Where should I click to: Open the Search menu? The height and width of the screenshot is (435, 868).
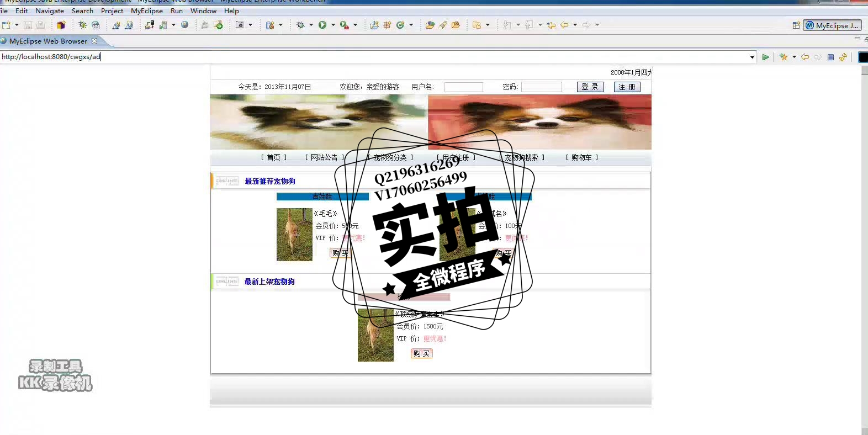click(82, 10)
